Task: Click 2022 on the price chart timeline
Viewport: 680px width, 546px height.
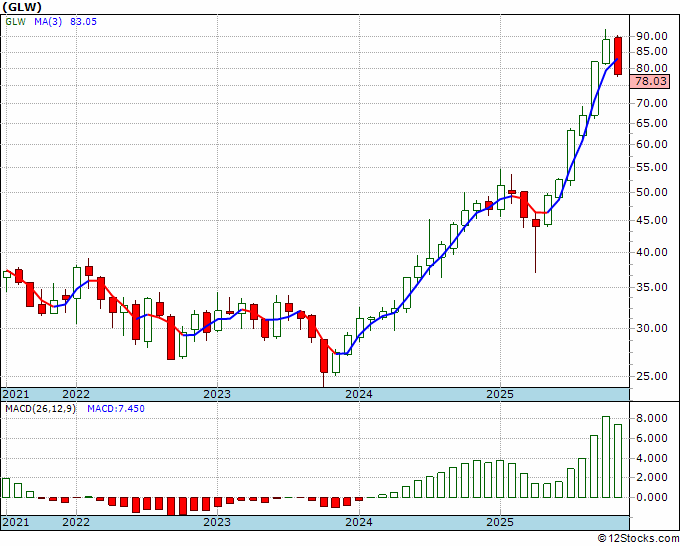Action: 76,394
